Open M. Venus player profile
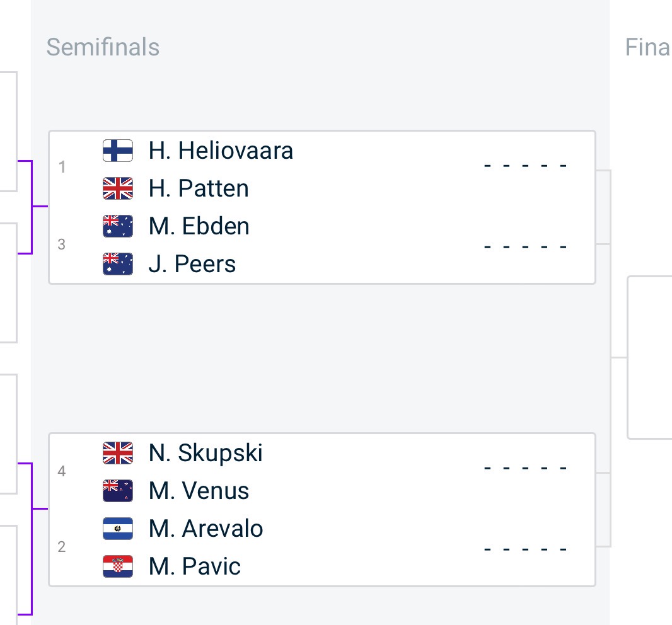 click(199, 491)
